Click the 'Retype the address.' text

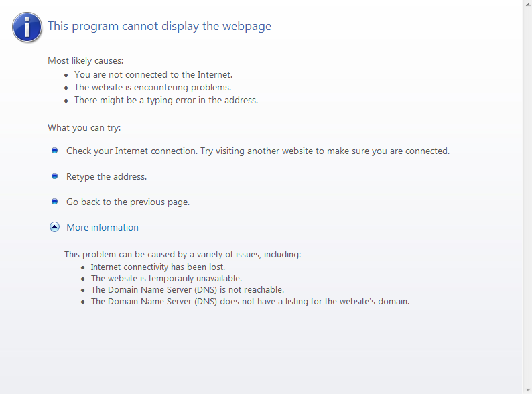coord(107,176)
